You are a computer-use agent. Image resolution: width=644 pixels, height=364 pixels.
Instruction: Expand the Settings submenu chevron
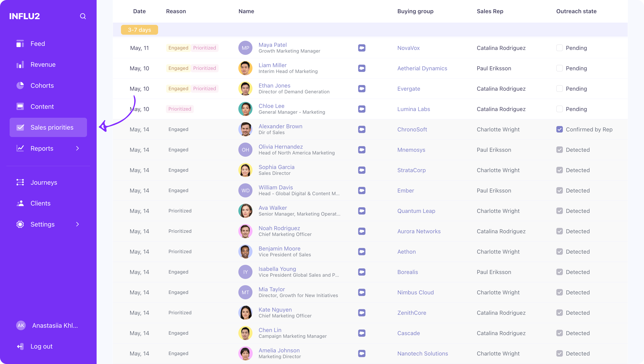[78, 224]
